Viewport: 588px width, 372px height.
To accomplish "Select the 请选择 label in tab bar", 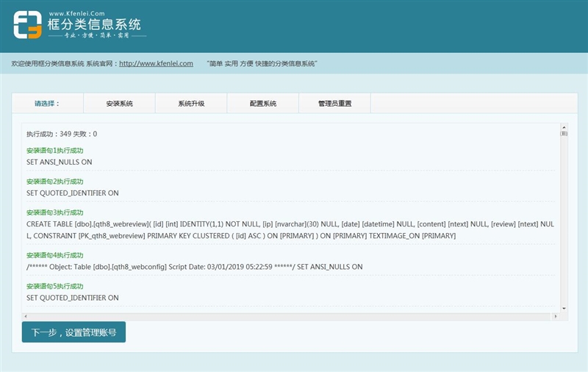I will click(47, 104).
